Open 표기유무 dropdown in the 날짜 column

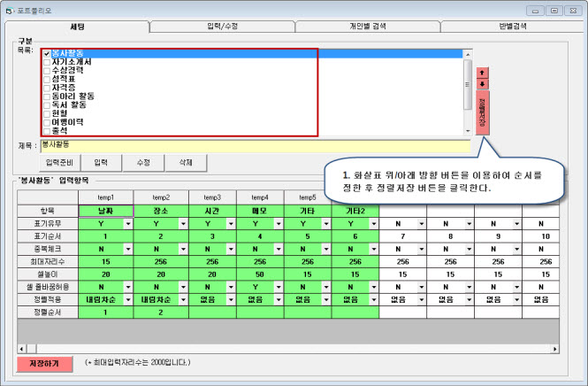(x=129, y=224)
